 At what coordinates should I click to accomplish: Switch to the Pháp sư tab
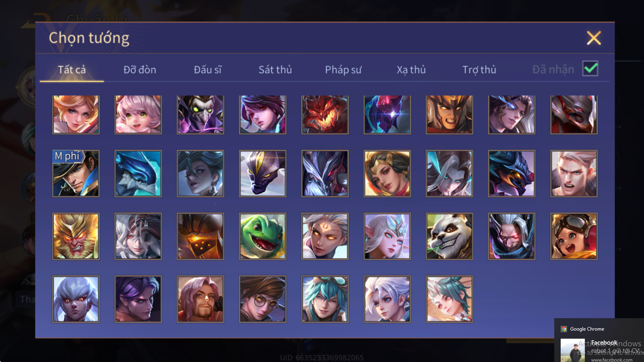point(343,70)
